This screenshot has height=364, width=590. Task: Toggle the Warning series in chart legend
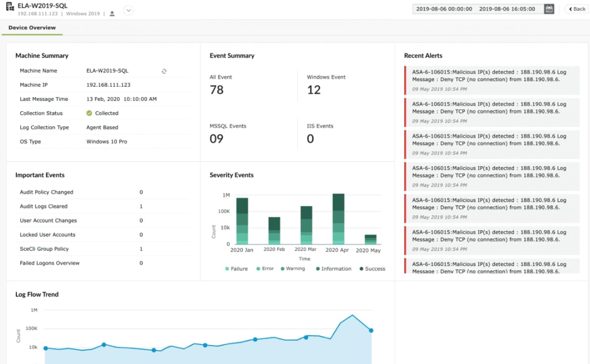pyautogui.click(x=293, y=268)
